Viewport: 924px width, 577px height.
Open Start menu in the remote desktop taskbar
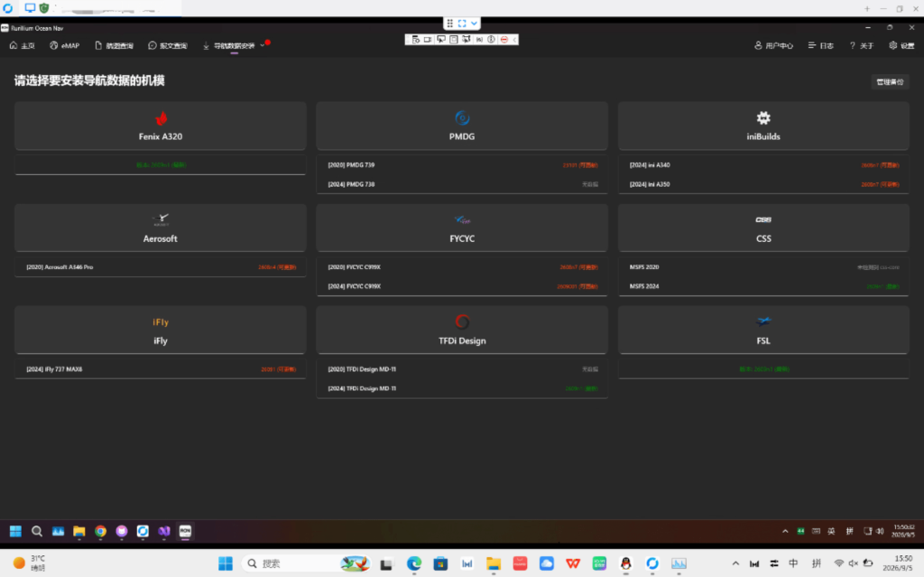click(15, 531)
